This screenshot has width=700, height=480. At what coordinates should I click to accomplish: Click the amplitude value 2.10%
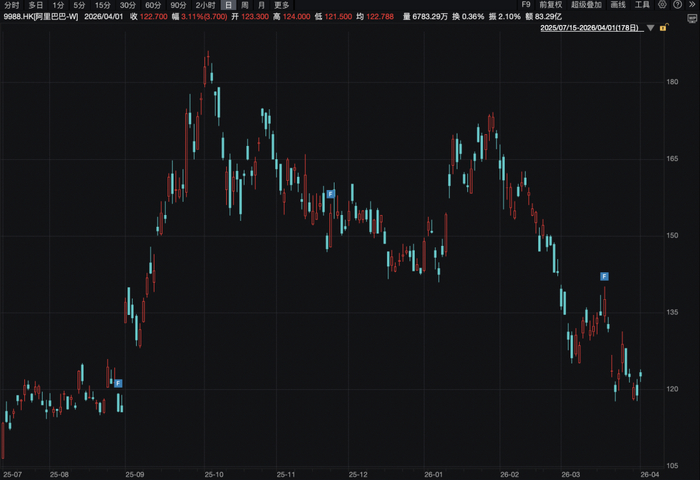[x=509, y=17]
